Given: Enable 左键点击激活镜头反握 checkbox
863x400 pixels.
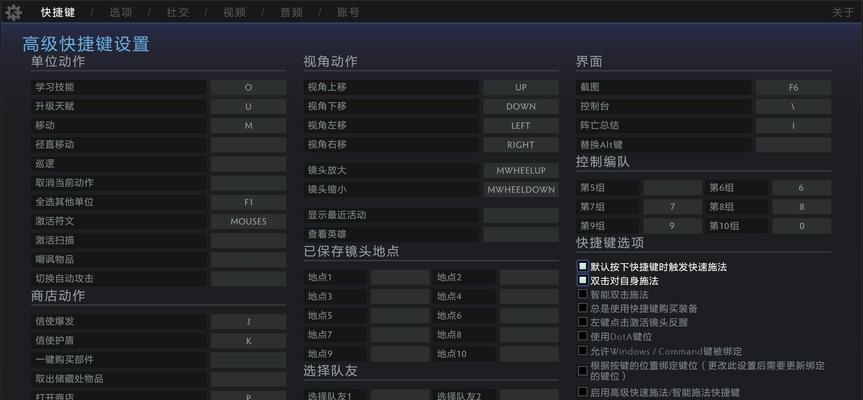Looking at the screenshot, I should click(x=582, y=322).
